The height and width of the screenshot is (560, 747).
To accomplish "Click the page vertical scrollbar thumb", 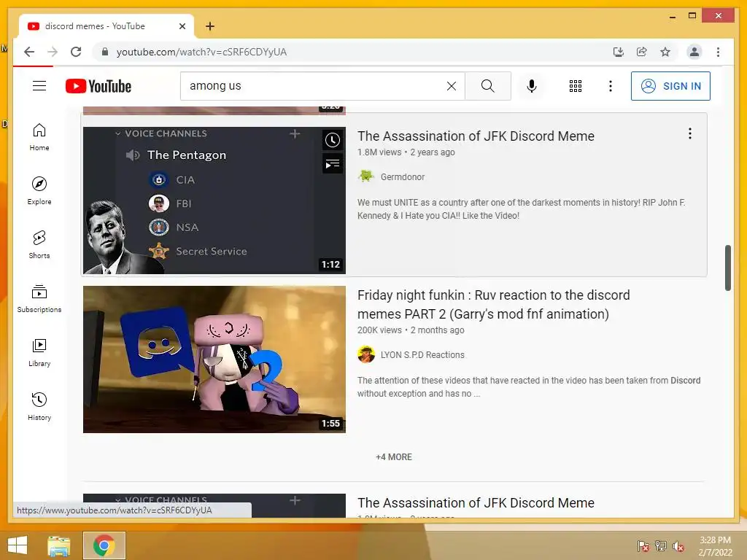I will (x=727, y=268).
